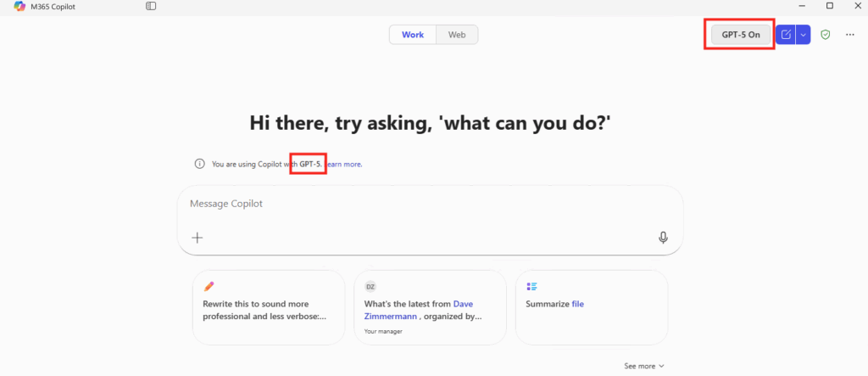Toggle the sidebar panel icon
The image size is (868, 376).
point(151,6)
